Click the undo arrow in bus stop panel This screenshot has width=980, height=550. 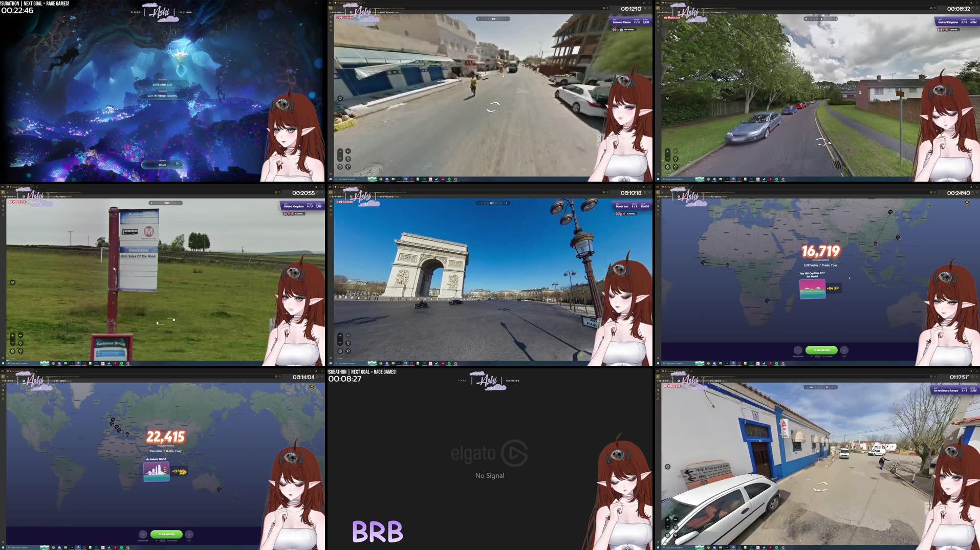click(20, 335)
